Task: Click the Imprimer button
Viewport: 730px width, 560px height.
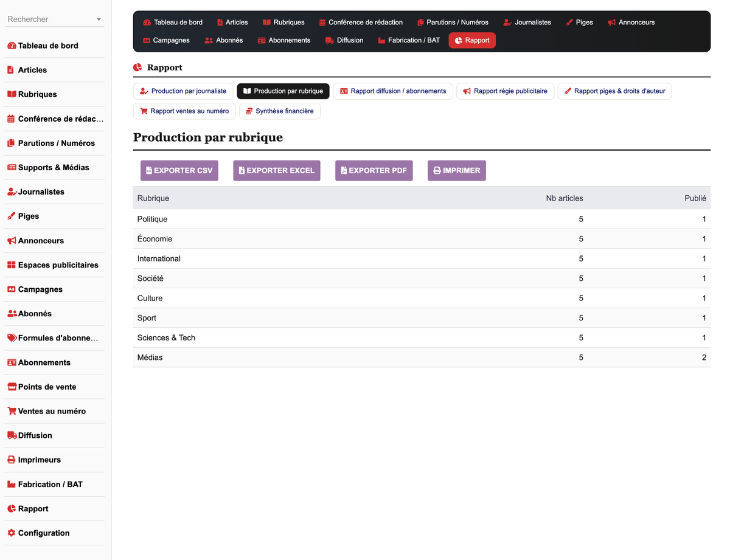Action: point(457,170)
